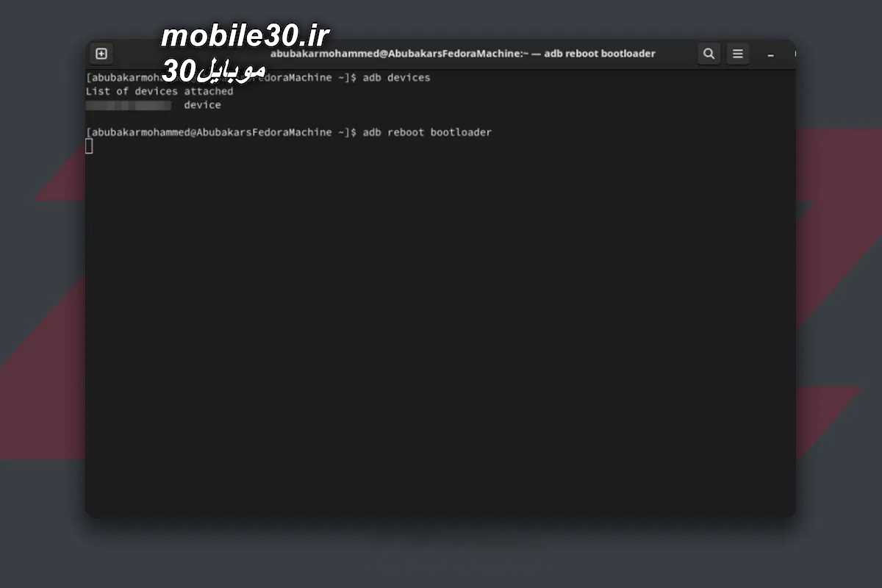Click the "device" status beside the serial
The height and width of the screenshot is (588, 882).
[202, 105]
